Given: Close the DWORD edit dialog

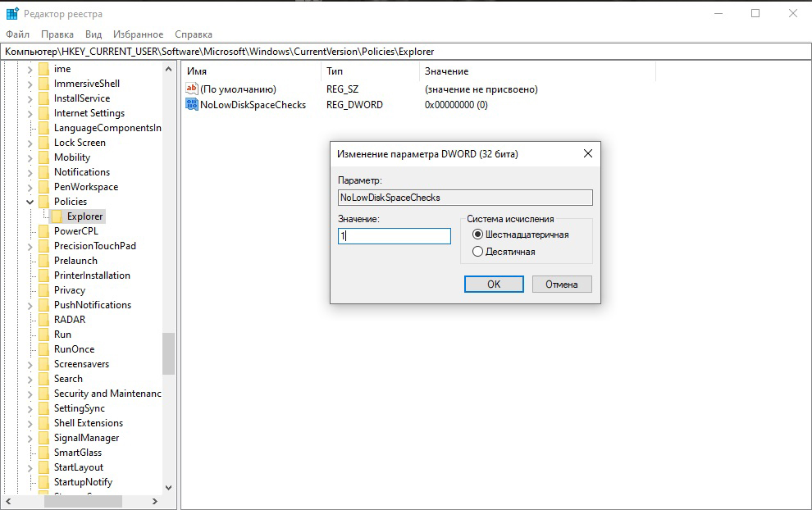Looking at the screenshot, I should (x=587, y=153).
